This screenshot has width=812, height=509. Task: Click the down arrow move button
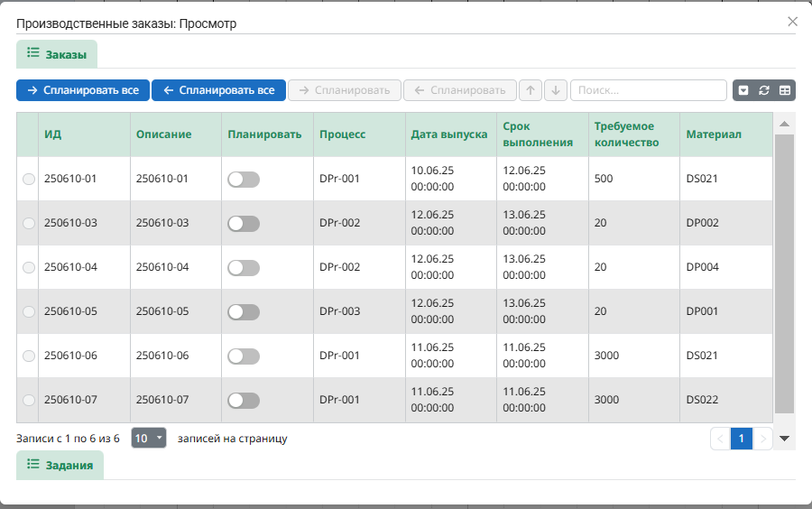click(556, 90)
